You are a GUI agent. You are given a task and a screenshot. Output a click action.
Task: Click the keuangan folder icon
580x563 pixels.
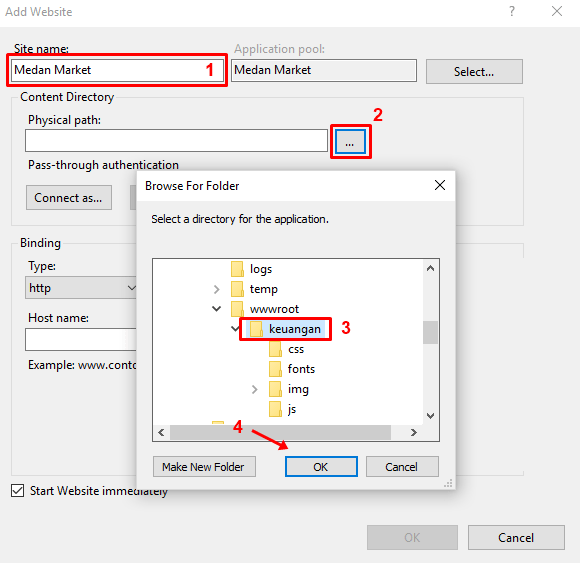click(x=256, y=329)
